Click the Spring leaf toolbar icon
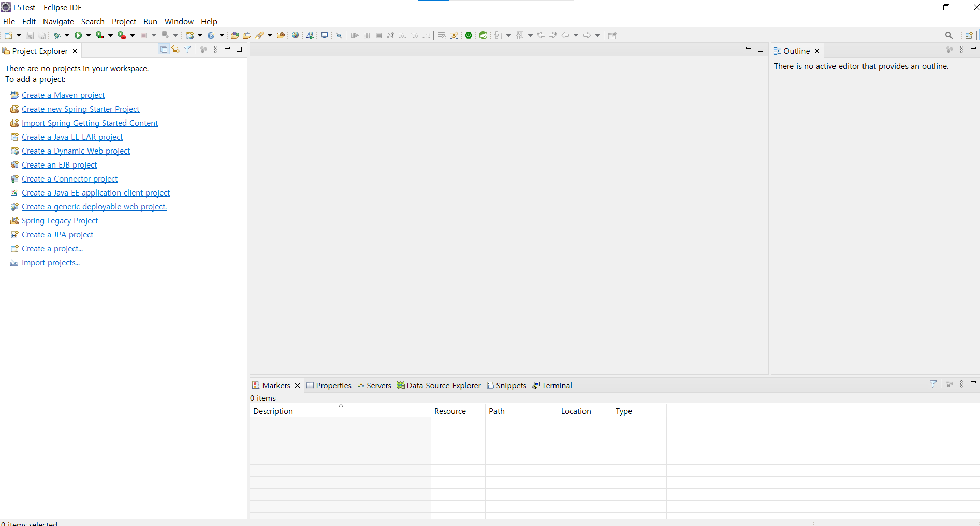The height and width of the screenshot is (526, 980). tap(483, 35)
